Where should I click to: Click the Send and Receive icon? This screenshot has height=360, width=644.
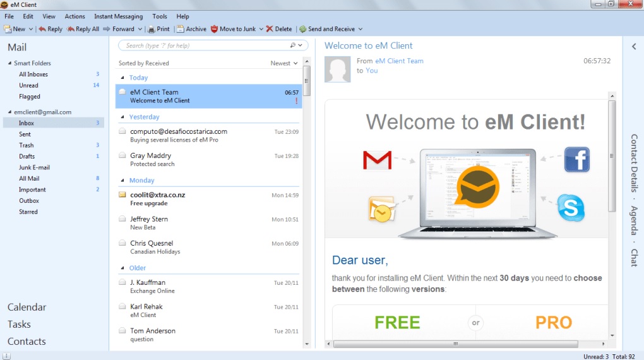pos(303,29)
